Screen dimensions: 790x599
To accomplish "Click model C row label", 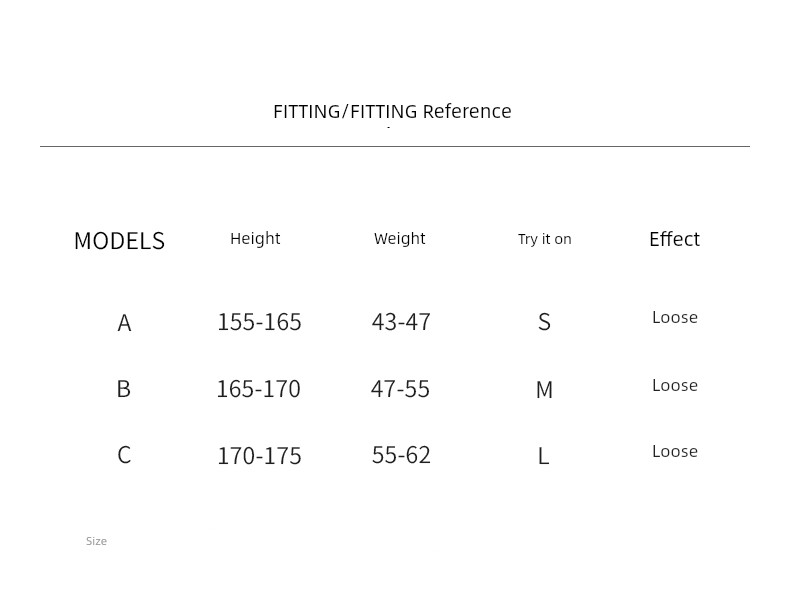I will click(124, 455).
